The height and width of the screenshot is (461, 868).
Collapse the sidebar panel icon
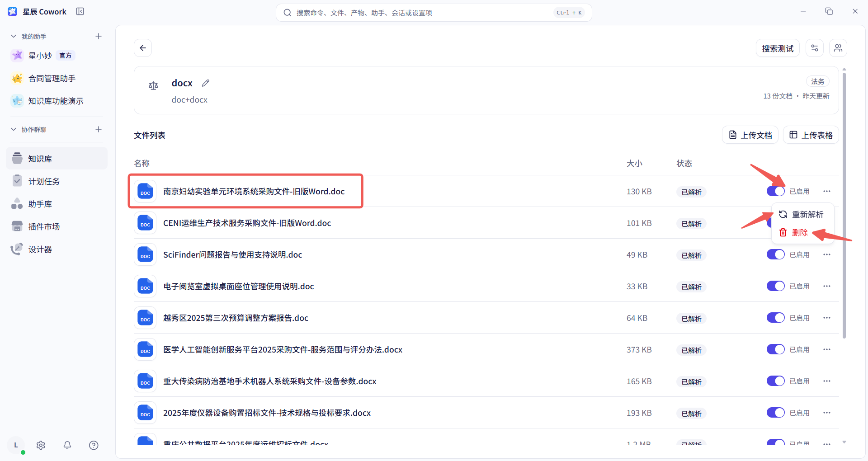[80, 11]
